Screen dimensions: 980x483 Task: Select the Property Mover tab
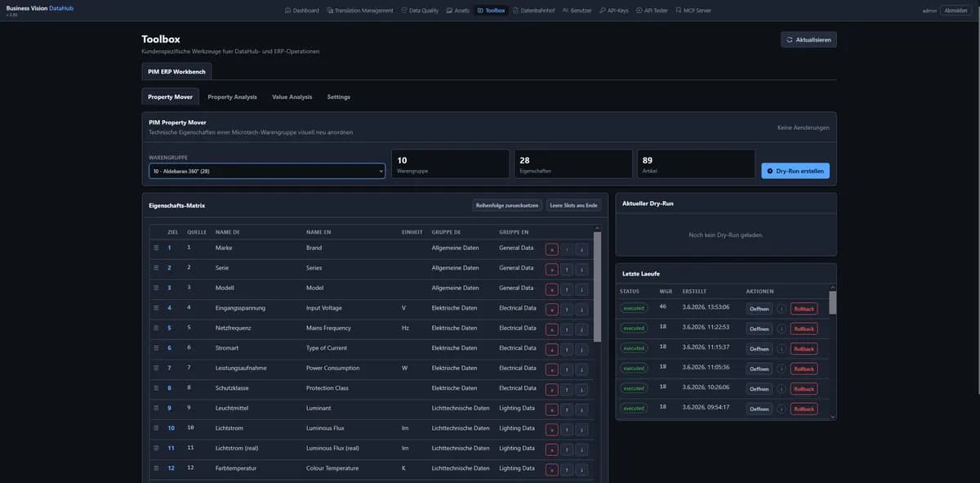171,96
